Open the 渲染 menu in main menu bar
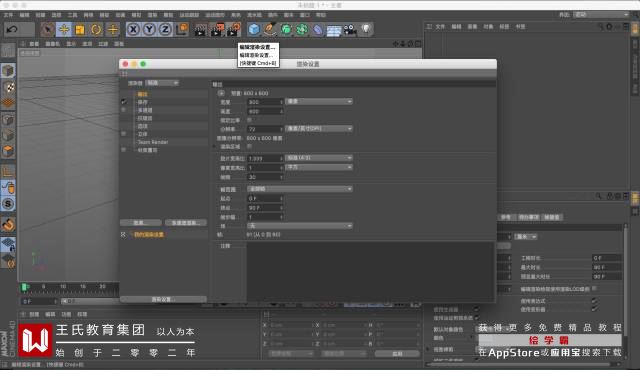 (152, 15)
